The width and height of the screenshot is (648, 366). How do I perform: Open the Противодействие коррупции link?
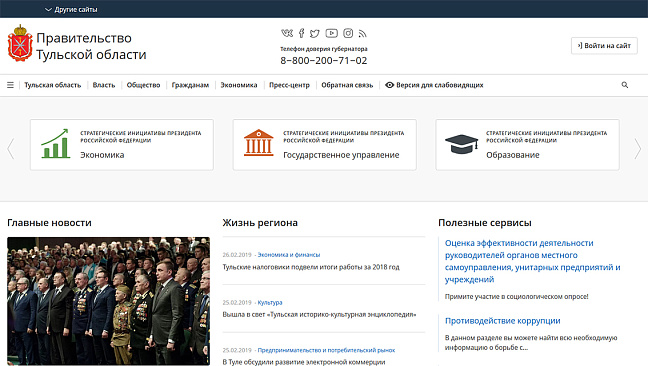coord(503,321)
